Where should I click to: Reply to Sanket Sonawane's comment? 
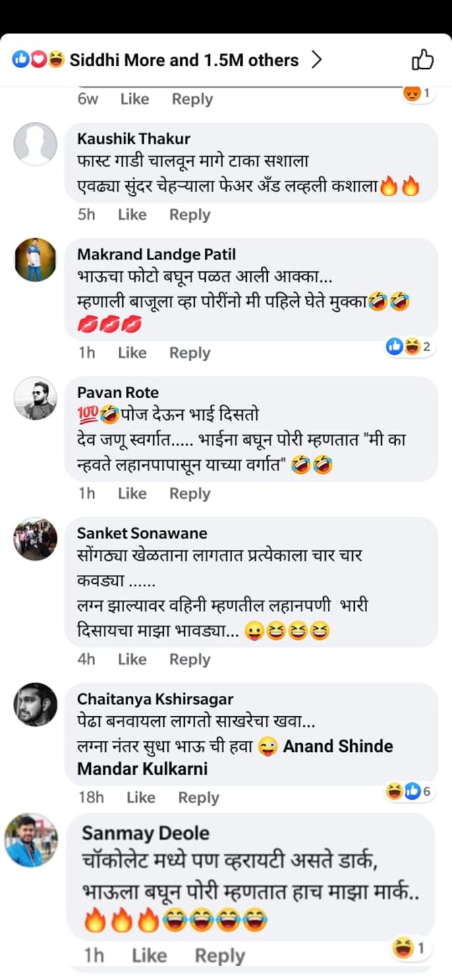coord(190,659)
